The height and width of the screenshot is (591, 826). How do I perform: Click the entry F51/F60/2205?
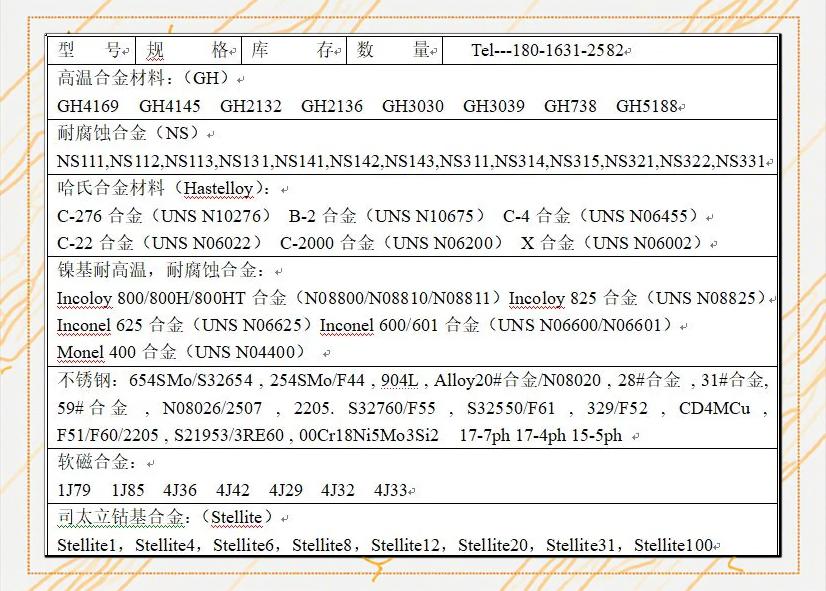[x=108, y=436]
